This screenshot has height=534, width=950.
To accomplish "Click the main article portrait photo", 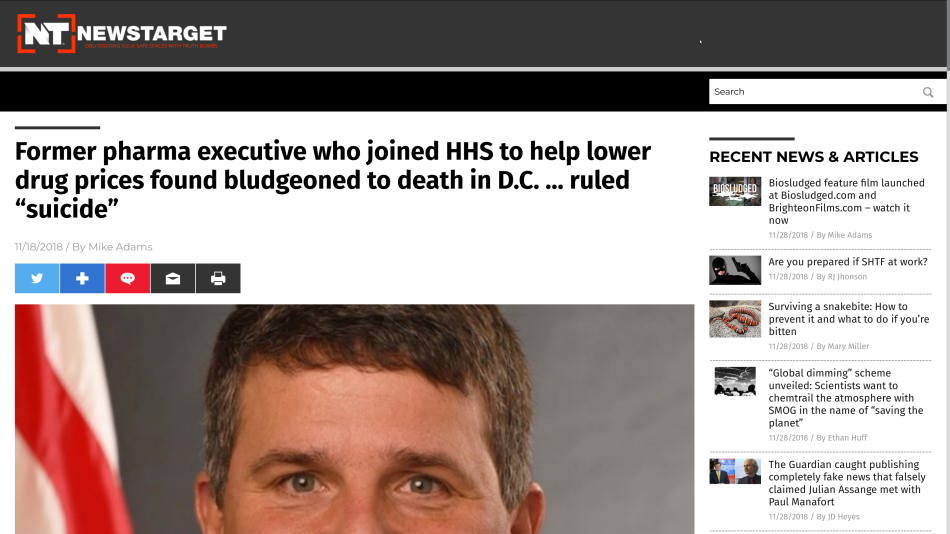I will 354,419.
